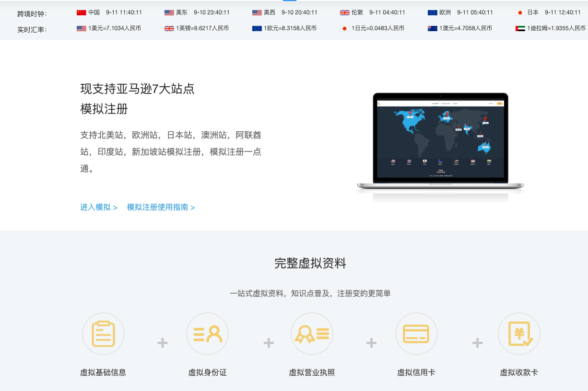Click the Australia flag next to 1澳元 rate
This screenshot has width=588, height=391.
432,28
